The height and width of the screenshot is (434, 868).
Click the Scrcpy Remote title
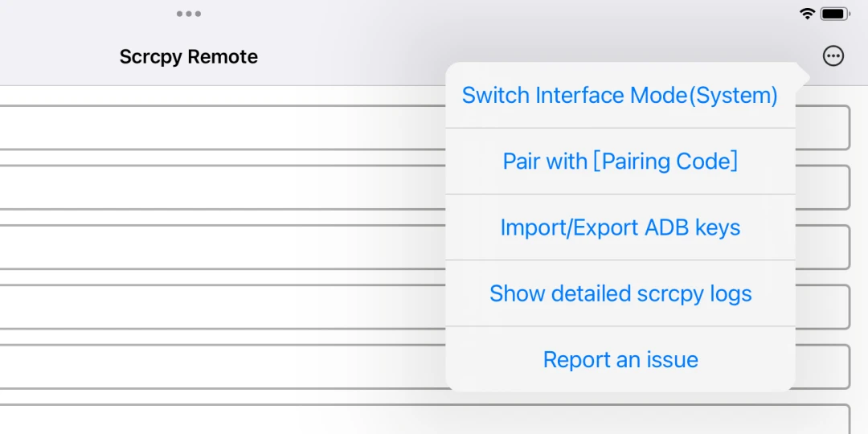coord(189,57)
